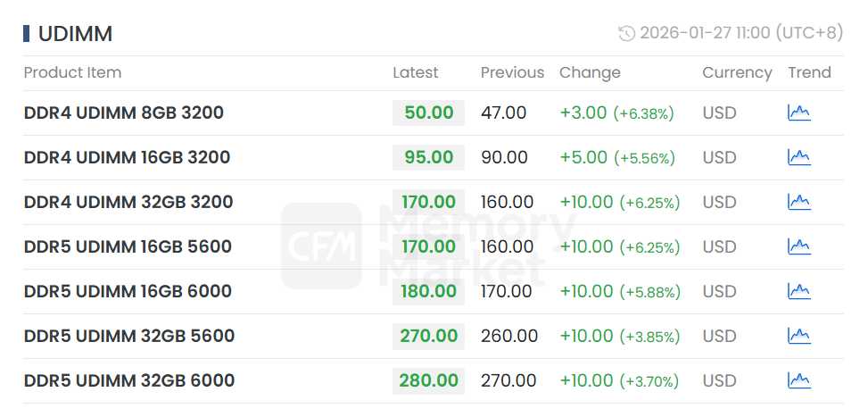Open trend chart for DDR5 UDIMM 16GB 5600
Screen dimensions: 868x417
tap(798, 246)
